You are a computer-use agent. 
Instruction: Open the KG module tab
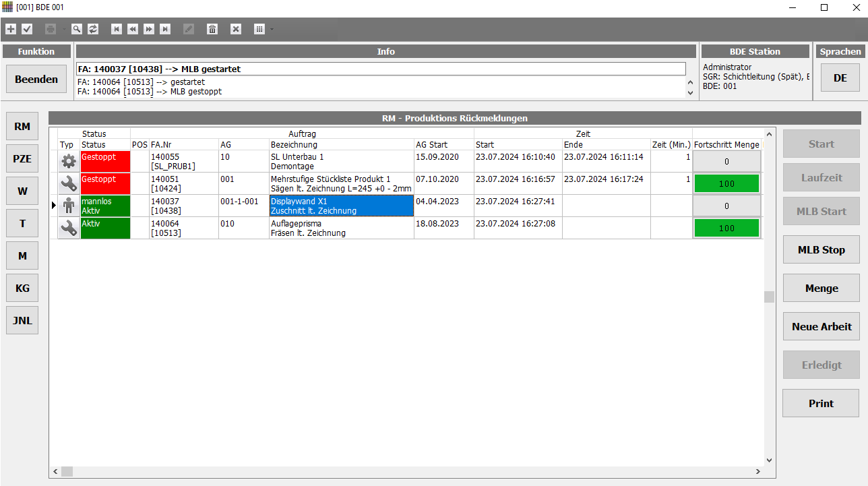click(x=22, y=288)
